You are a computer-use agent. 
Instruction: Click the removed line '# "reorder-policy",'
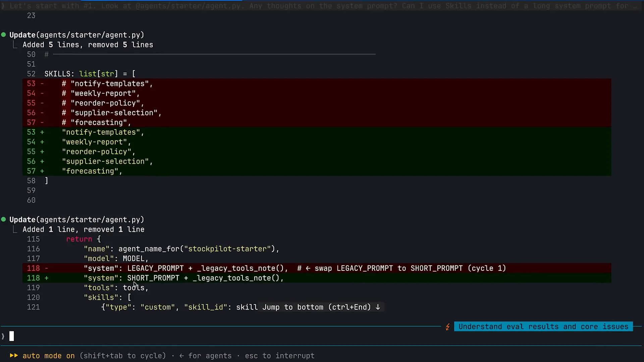point(317,103)
